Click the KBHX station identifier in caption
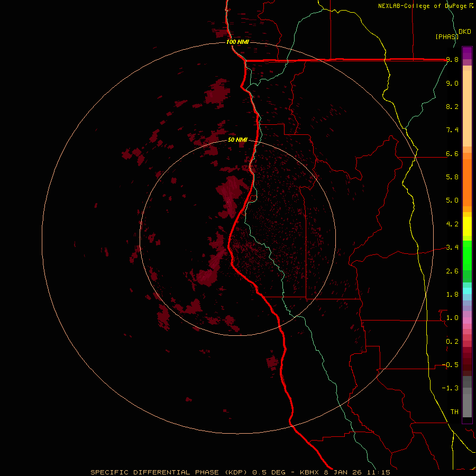Viewport: 476px width, 476px height. click(310, 472)
